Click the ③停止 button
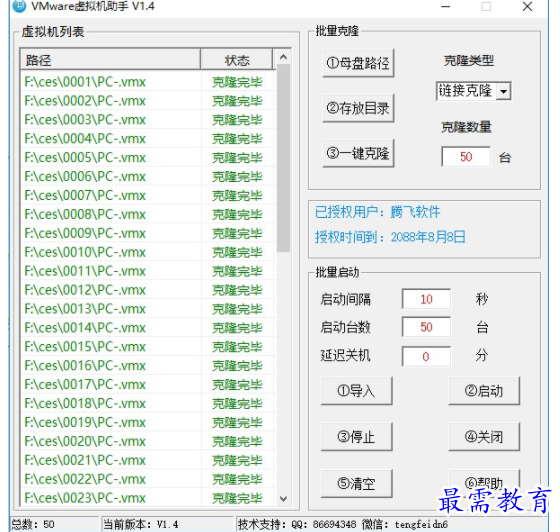The image size is (560, 532). point(356,437)
